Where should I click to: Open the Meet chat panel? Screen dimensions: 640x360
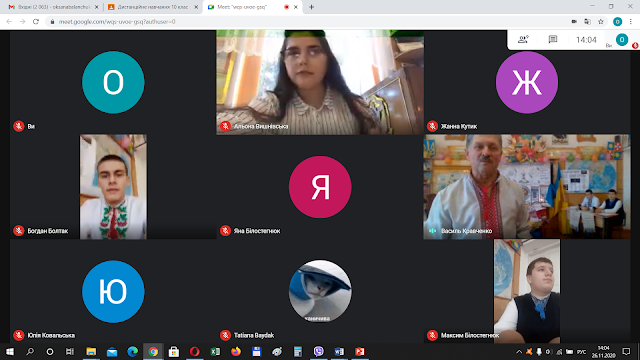[x=553, y=40]
